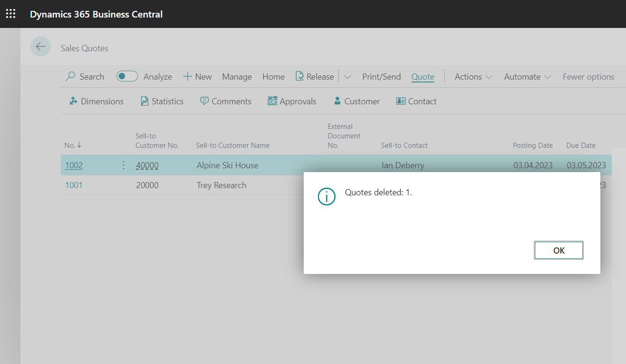Expand the dropdown arrow next to Release
The height and width of the screenshot is (364, 626).
(x=347, y=77)
